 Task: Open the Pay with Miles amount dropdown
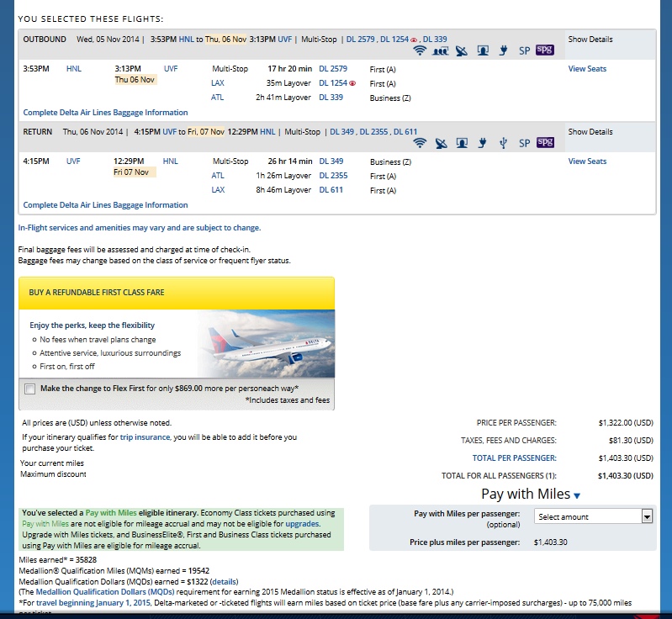[x=594, y=516]
